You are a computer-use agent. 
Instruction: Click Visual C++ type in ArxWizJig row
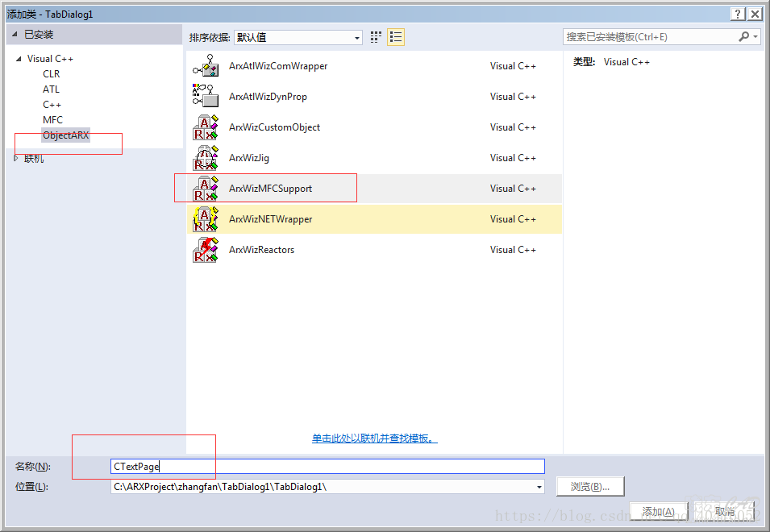coord(513,158)
